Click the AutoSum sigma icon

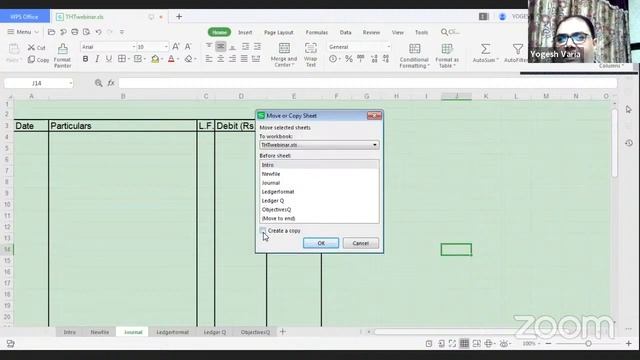tap(485, 49)
